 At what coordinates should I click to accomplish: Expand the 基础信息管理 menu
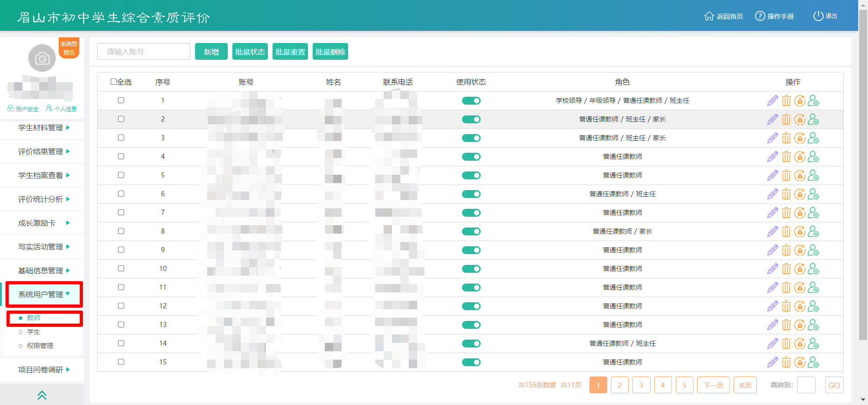(x=42, y=270)
